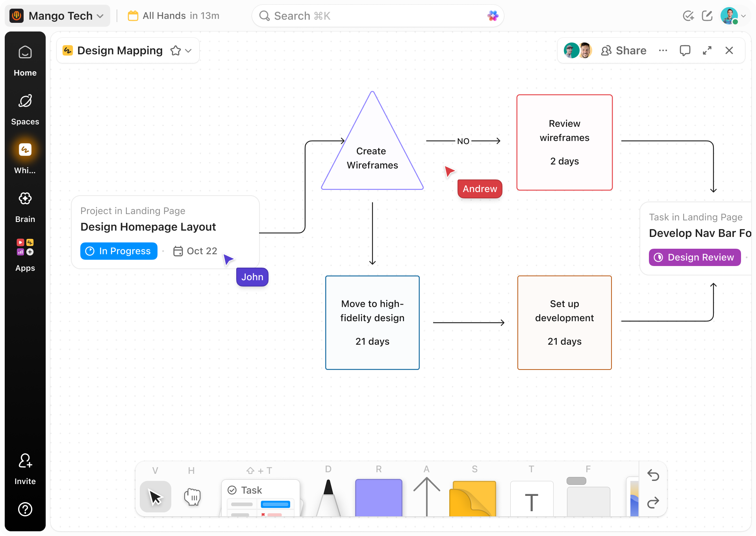Click the Share button
756x536 pixels.
tap(623, 50)
